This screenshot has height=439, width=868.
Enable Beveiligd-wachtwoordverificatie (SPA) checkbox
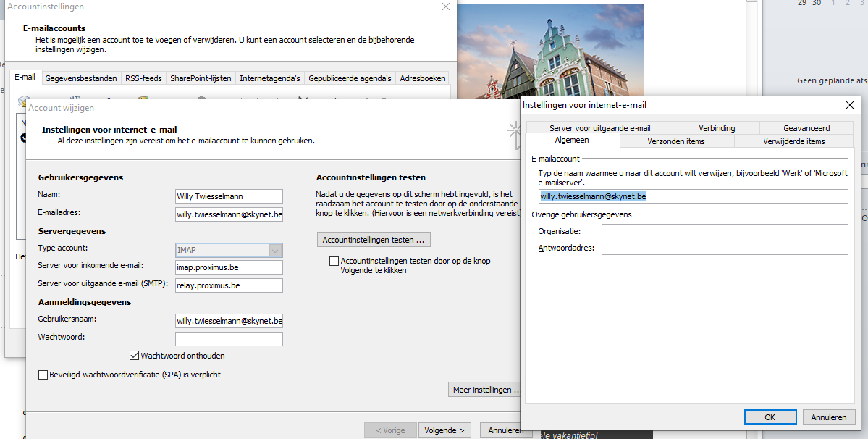point(43,375)
